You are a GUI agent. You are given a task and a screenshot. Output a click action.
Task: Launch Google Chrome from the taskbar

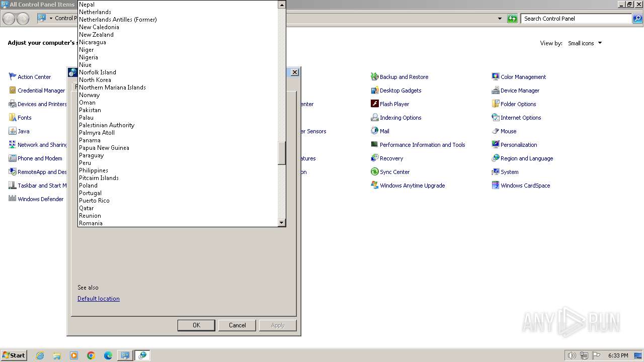[91, 355]
